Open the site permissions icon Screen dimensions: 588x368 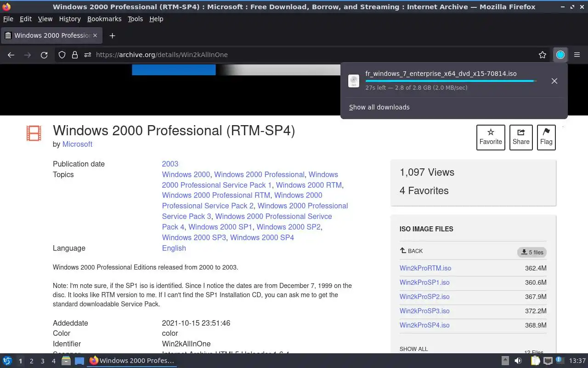coord(88,55)
